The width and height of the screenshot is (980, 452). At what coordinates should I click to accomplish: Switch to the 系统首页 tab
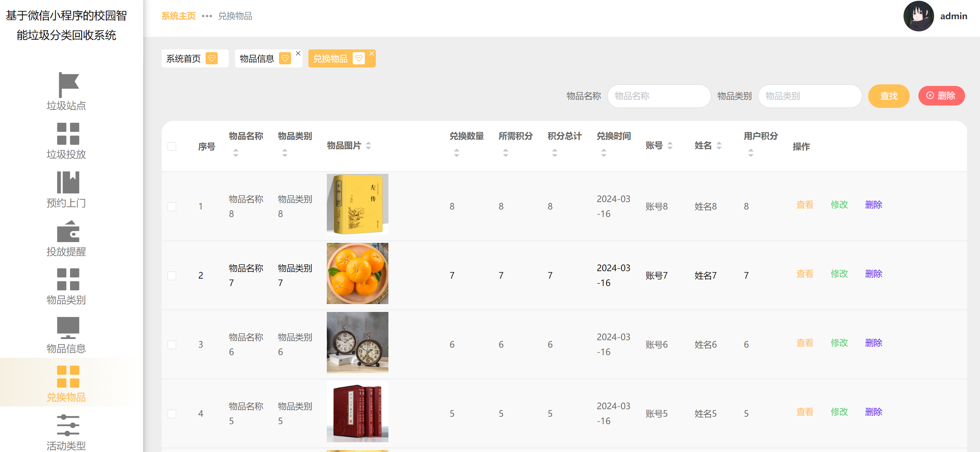(184, 59)
